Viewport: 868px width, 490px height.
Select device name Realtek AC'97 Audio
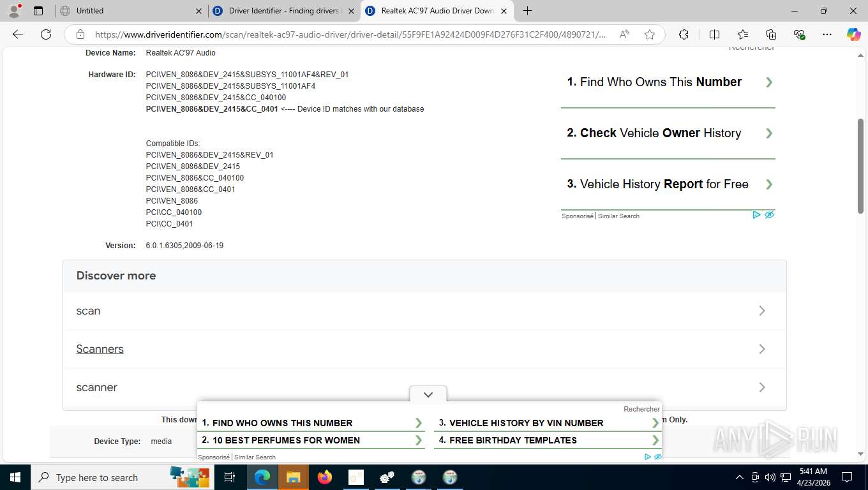coord(181,53)
